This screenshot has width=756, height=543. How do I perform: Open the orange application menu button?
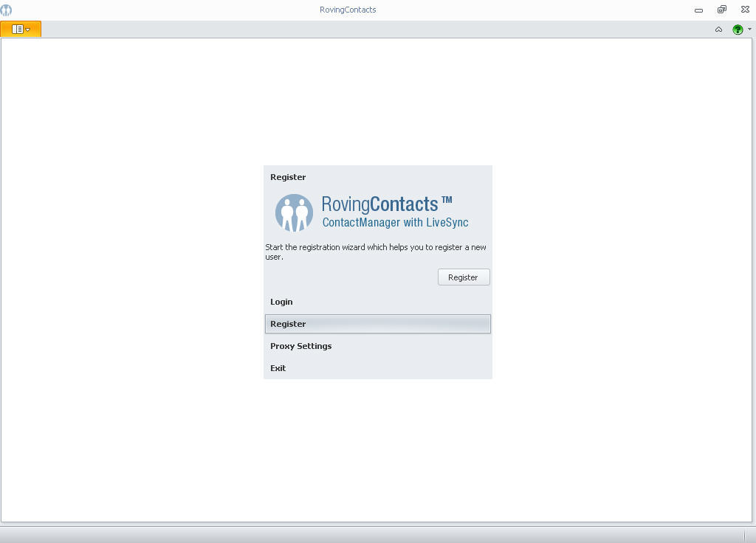click(21, 29)
